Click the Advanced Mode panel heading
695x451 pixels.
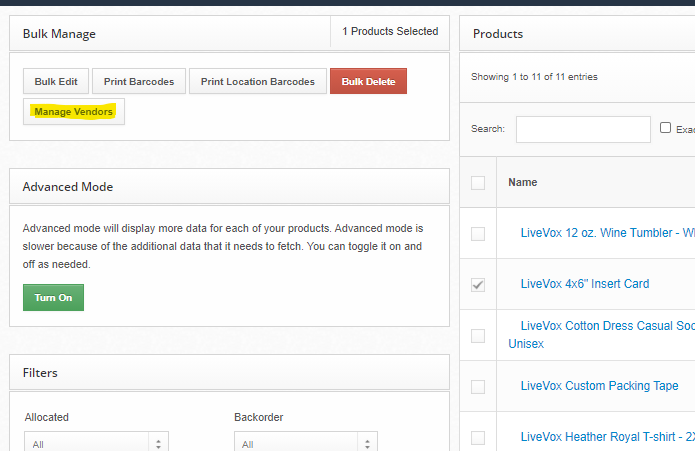tap(68, 187)
